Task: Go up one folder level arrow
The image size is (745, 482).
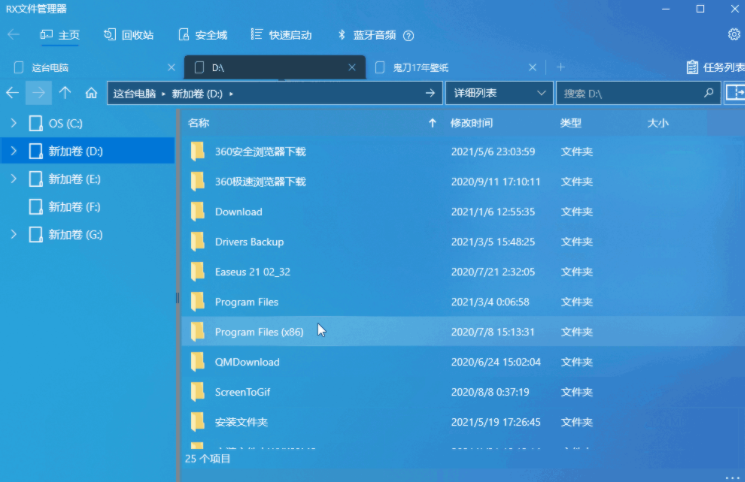Action: pyautogui.click(x=65, y=93)
